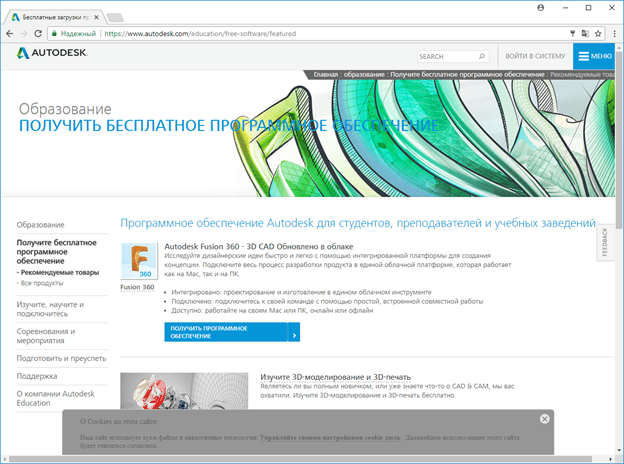Select Все продукты sidebar subitem
Image resolution: width=624 pixels, height=464 pixels.
click(40, 283)
